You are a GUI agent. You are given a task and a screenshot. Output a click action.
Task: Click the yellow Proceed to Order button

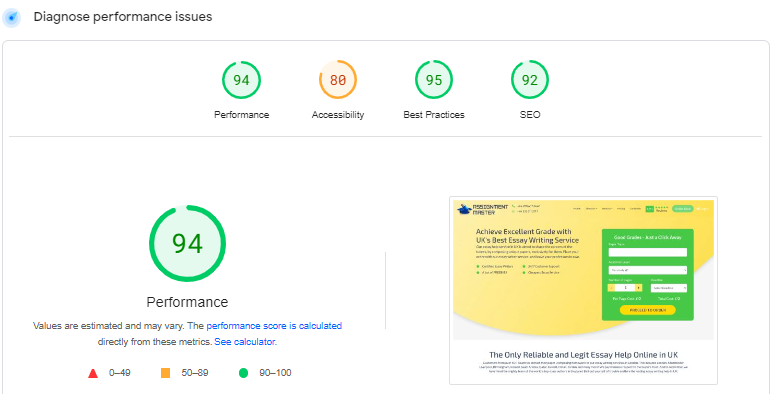tap(647, 310)
